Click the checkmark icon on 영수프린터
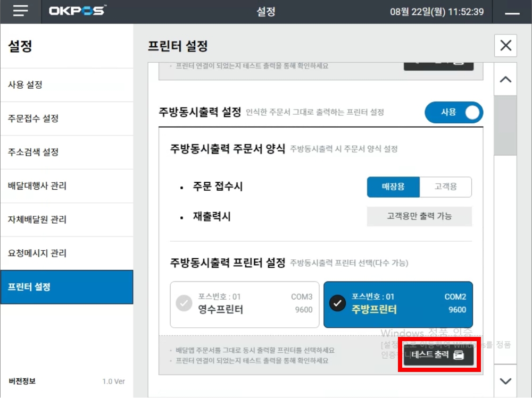 pos(184,303)
